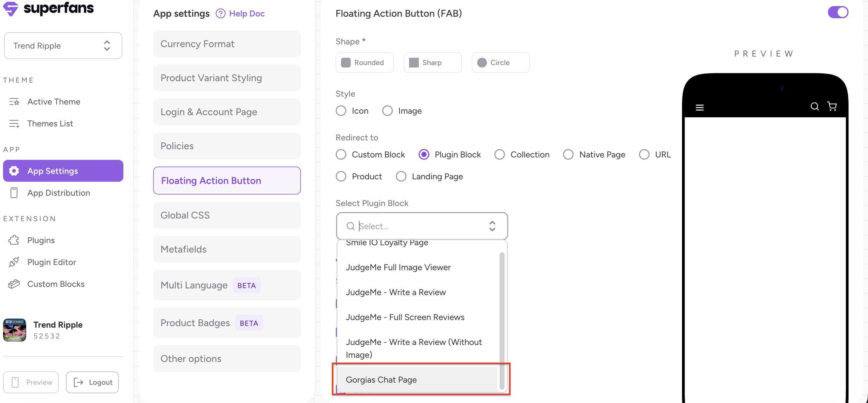The height and width of the screenshot is (403, 868).
Task: Click the cart icon in phone preview
Action: (832, 106)
